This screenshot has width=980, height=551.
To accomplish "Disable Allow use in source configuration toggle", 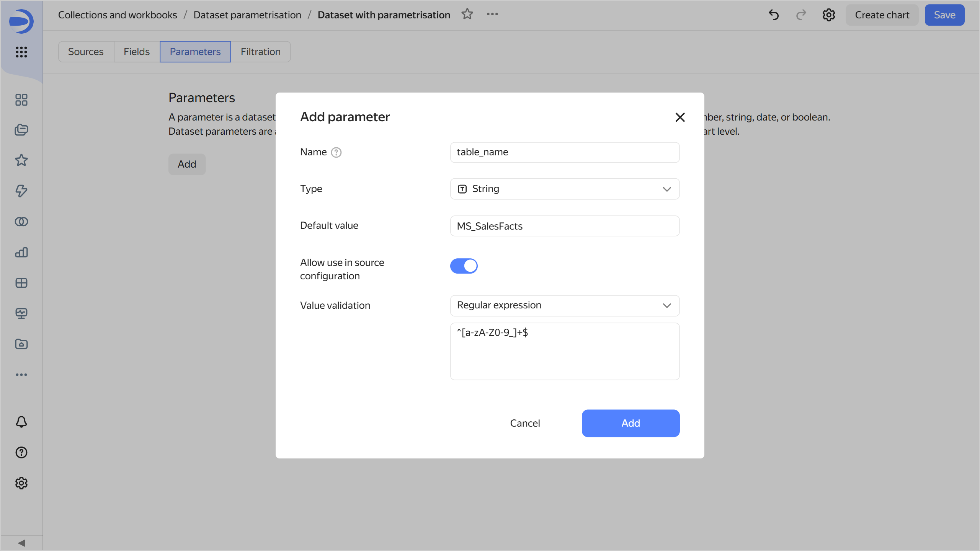I will [464, 266].
